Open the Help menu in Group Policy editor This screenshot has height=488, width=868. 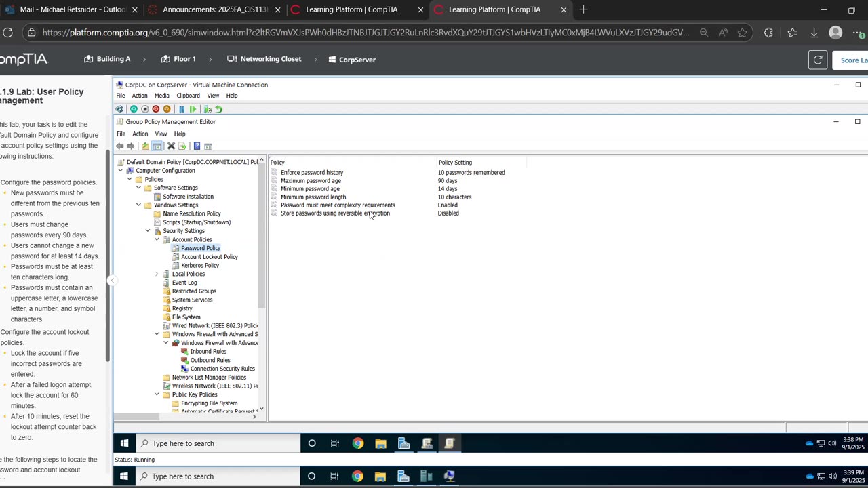click(180, 134)
